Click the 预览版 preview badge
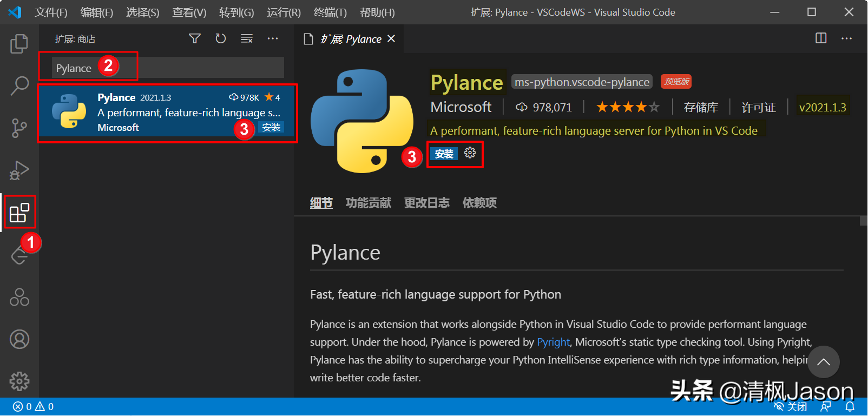Viewport: 868px width, 416px height. point(676,81)
